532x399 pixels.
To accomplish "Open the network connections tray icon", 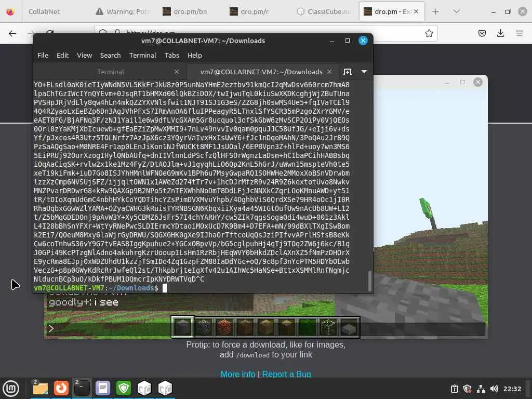I will pos(481,389).
